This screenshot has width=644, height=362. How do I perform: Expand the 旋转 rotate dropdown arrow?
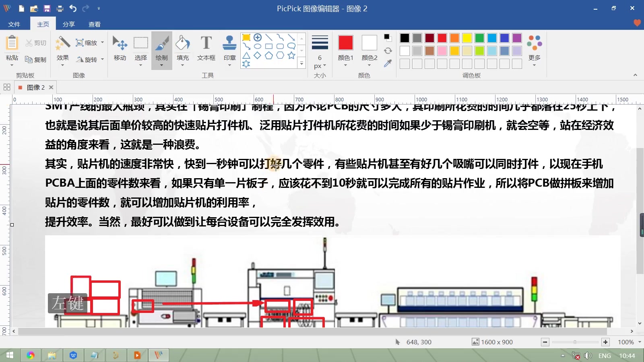pyautogui.click(x=103, y=60)
